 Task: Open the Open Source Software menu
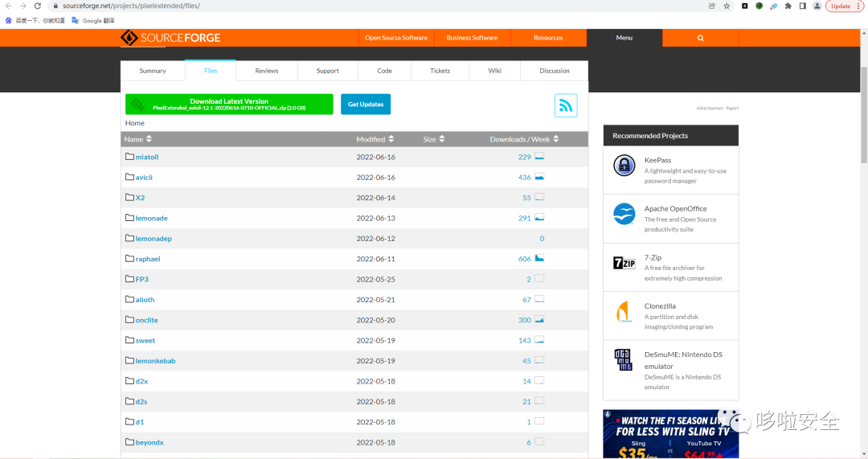pos(396,39)
